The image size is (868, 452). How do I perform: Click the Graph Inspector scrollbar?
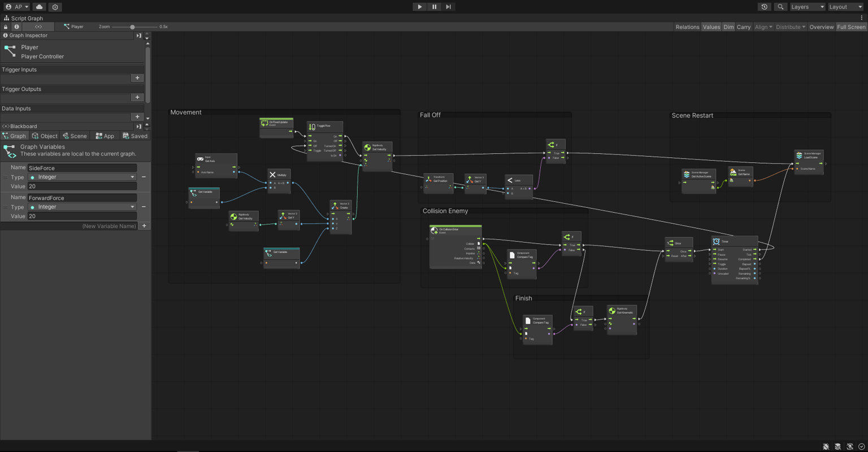pos(148,75)
